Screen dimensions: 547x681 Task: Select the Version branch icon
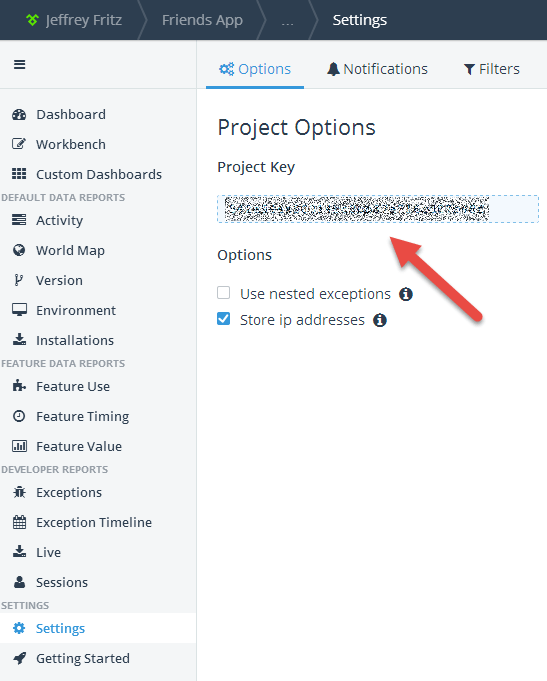click(x=19, y=280)
